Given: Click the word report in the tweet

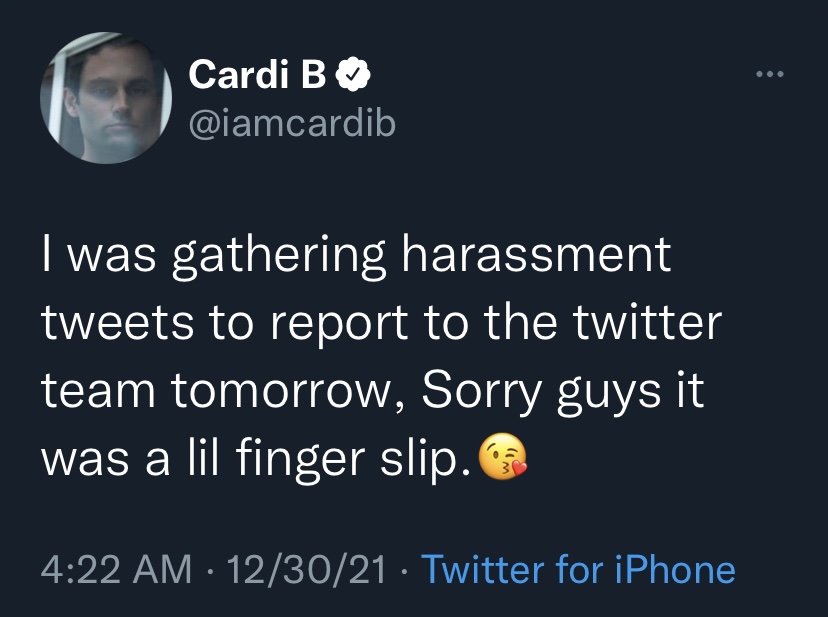Looking at the screenshot, I should 340,325.
